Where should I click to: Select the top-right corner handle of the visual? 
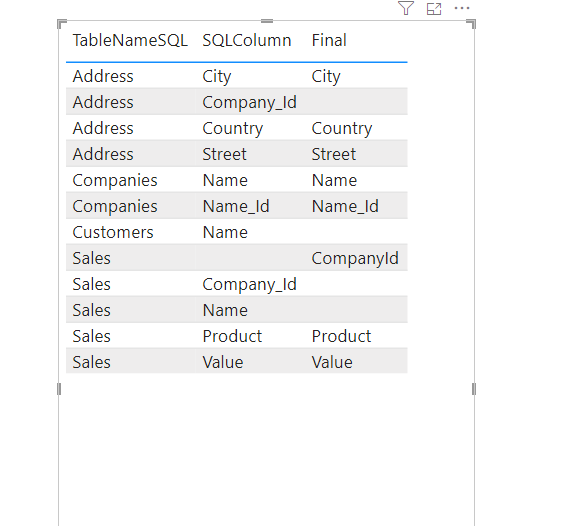471,24
